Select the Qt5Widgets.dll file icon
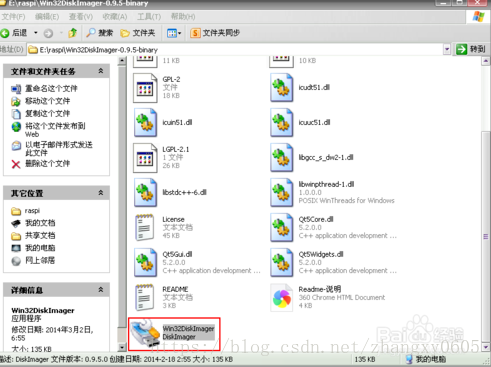The width and height of the screenshot is (491, 367). 282,263
